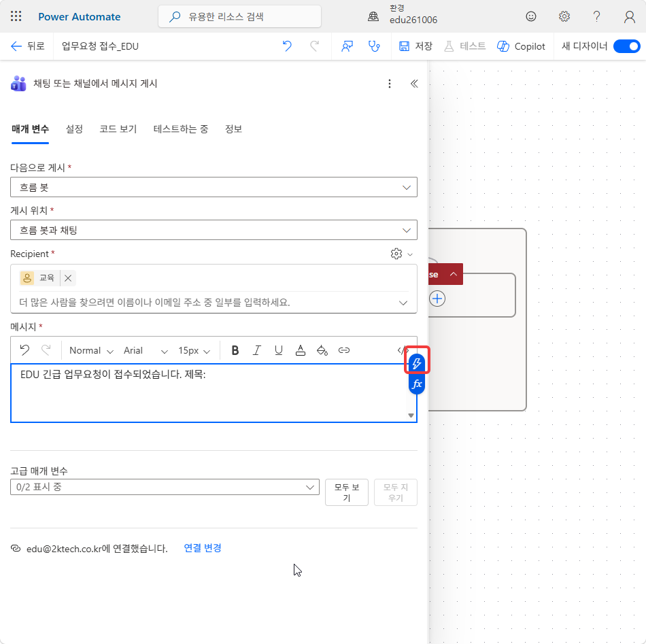Go back with the 뒤로 button

click(x=27, y=46)
